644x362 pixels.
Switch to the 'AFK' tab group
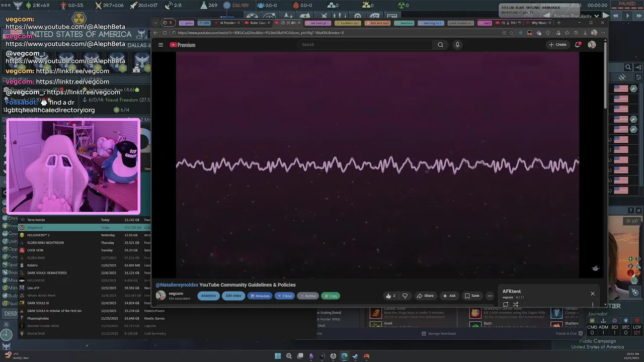tap(204, 23)
